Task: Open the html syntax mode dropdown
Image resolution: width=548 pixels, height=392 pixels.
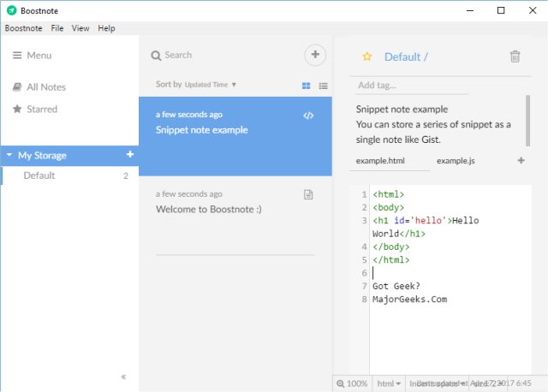Action: tap(390, 383)
